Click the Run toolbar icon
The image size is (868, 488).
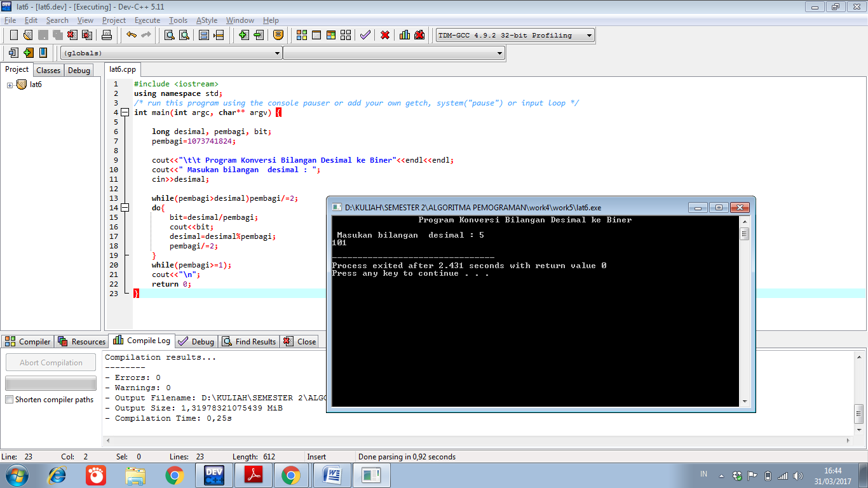click(x=316, y=35)
